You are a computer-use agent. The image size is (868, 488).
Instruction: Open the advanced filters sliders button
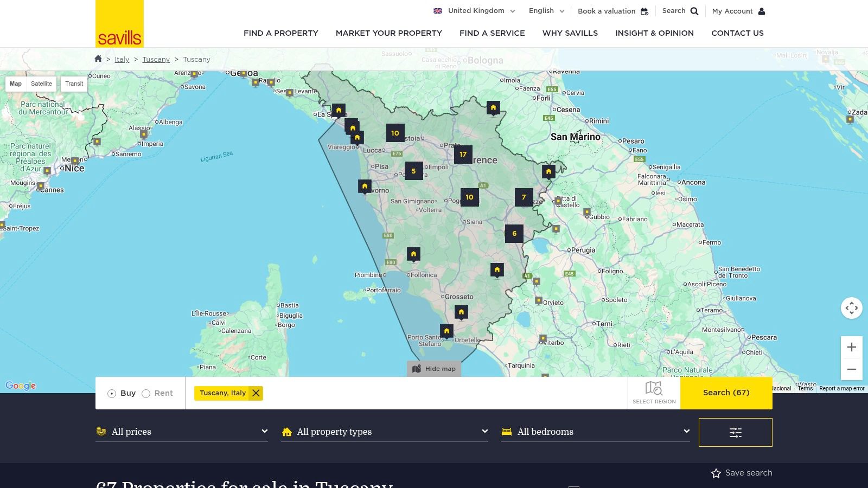736,432
